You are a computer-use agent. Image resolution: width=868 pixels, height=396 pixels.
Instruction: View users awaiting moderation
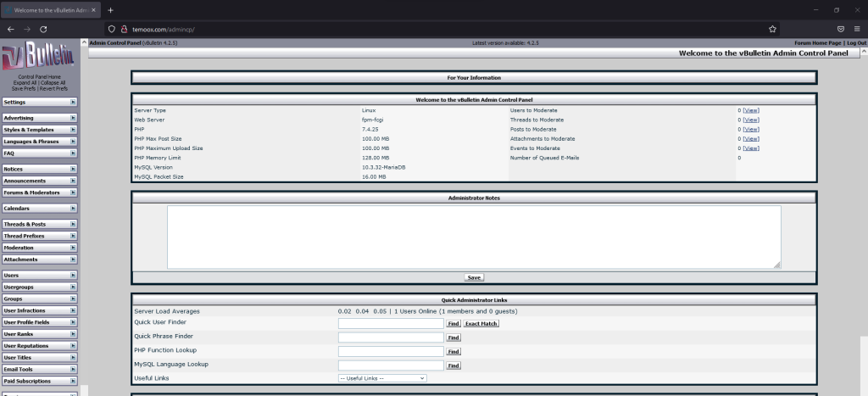[751, 110]
